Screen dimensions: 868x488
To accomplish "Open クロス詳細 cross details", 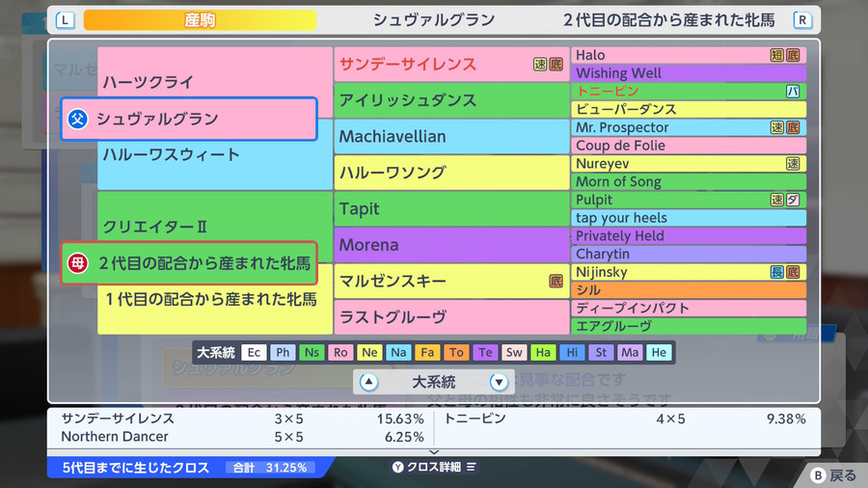I will pos(434,467).
